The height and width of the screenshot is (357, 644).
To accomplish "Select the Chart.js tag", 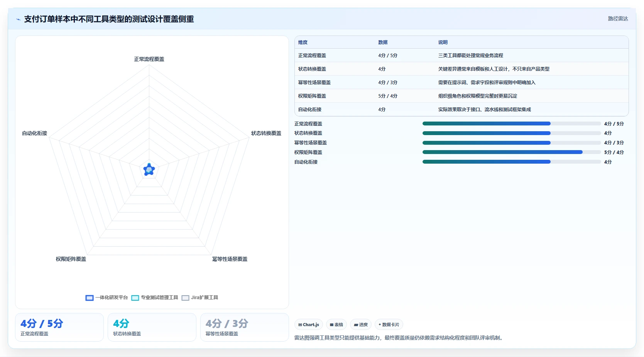I will [x=309, y=325].
